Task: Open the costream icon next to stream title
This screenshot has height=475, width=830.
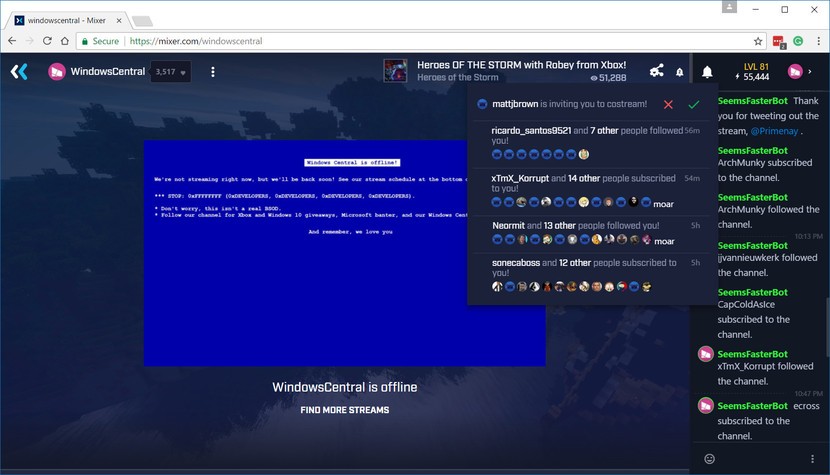Action: click(656, 71)
